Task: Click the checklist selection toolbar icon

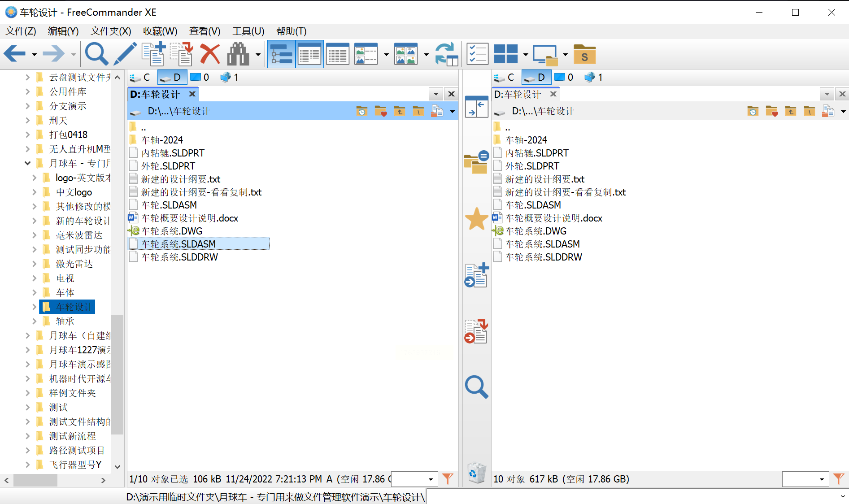Action: 477,54
